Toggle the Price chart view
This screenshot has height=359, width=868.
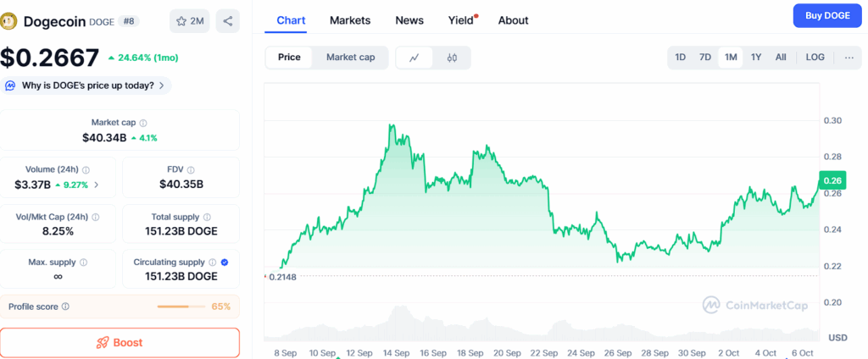tap(289, 58)
